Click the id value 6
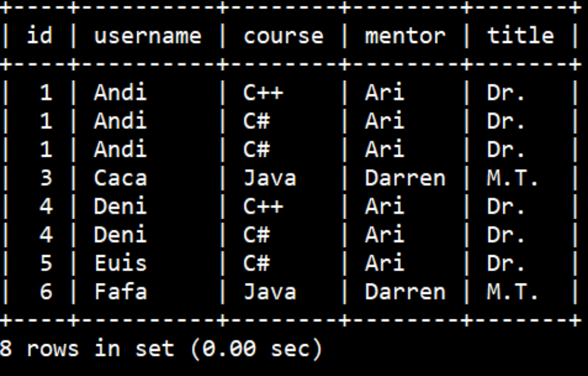The height and width of the screenshot is (376, 588). click(x=46, y=292)
